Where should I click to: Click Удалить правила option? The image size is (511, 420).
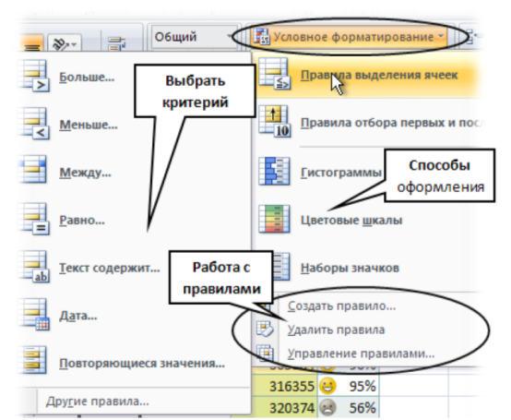point(336,330)
